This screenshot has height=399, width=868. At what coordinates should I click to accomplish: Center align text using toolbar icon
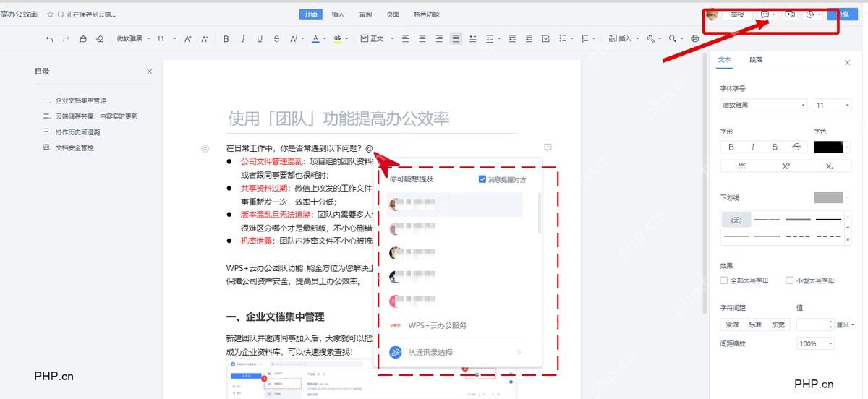pos(422,39)
